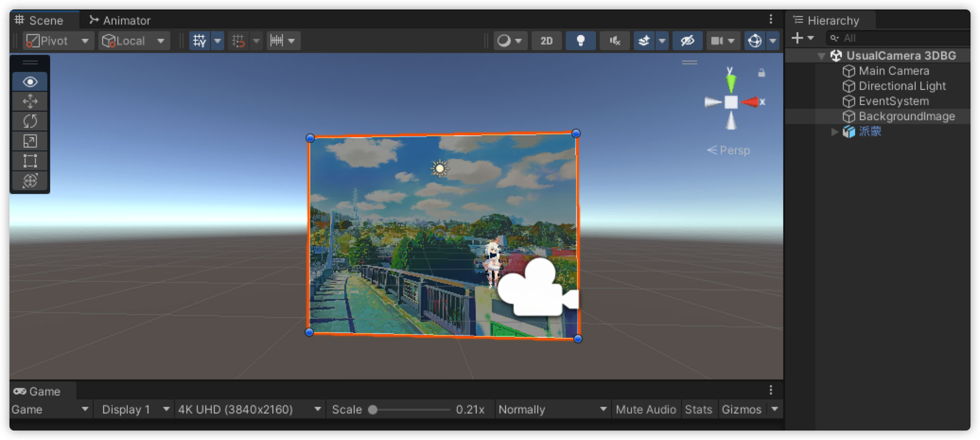
Task: Toggle scene lighting bulb
Action: [580, 41]
